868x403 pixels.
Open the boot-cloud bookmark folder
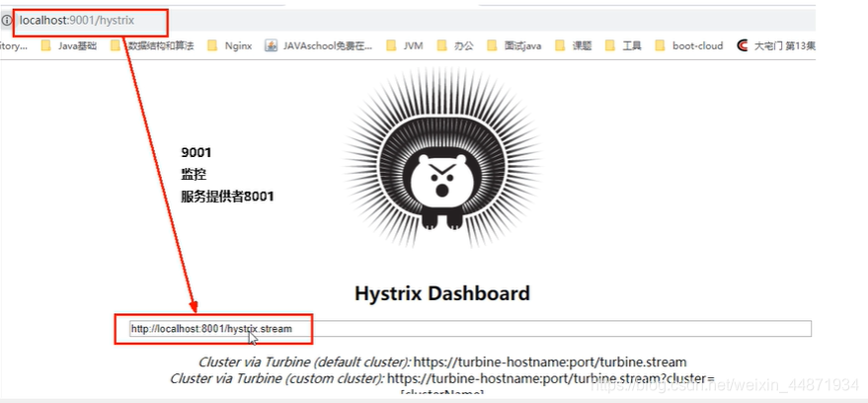click(x=688, y=46)
